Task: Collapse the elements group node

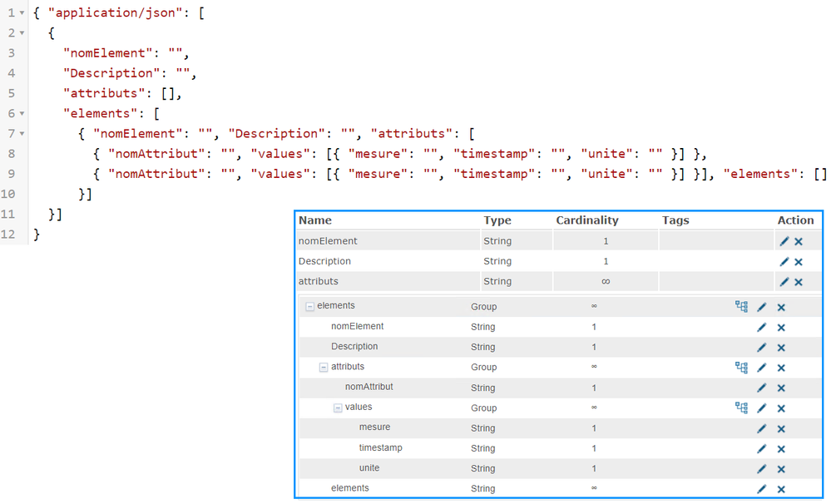Action: 309,307
